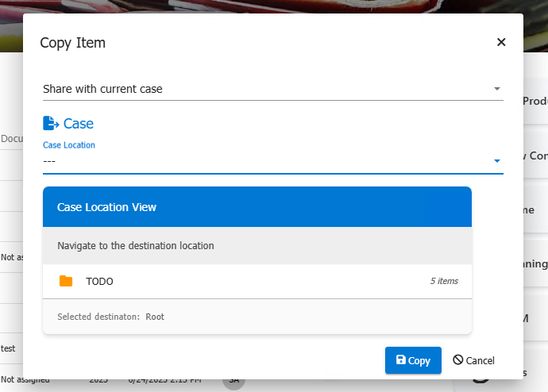Click the blue Case document-export icon
This screenshot has width=548, height=392.
pos(51,123)
